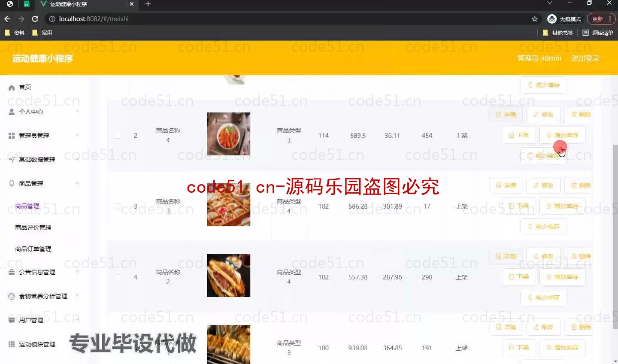Select the checkbox for row 4
The width and height of the screenshot is (618, 364).
coord(118,277)
